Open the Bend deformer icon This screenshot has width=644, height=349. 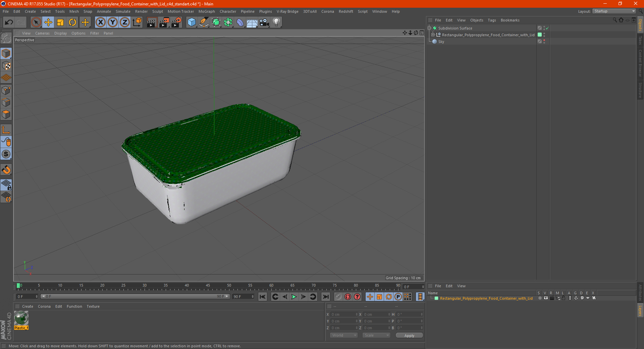tap(240, 22)
